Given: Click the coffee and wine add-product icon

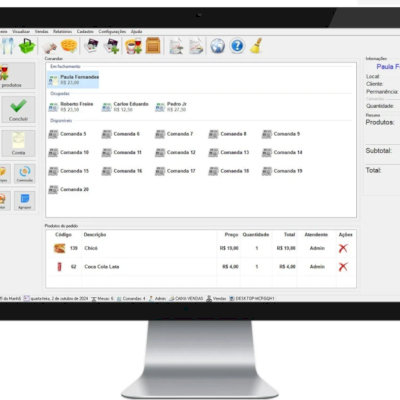Looking at the screenshot, I should point(133,46).
